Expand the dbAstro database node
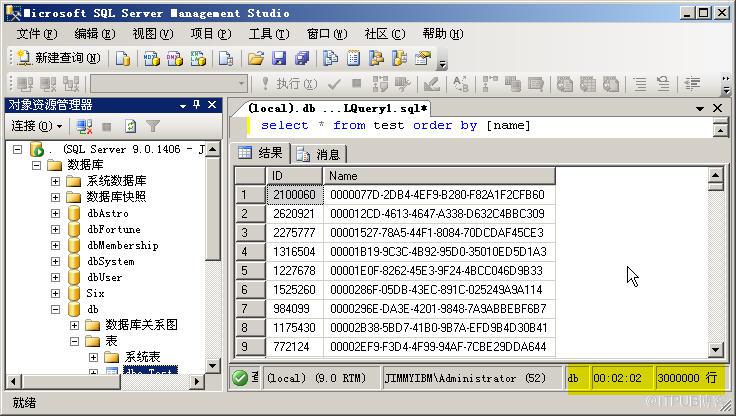The image size is (736, 416). pyautogui.click(x=55, y=213)
